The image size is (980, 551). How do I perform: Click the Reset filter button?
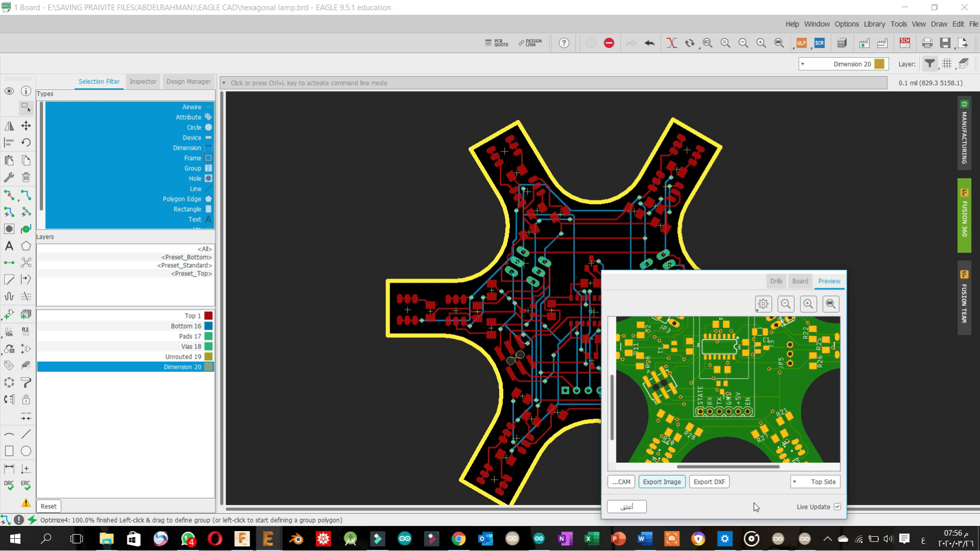(x=49, y=506)
